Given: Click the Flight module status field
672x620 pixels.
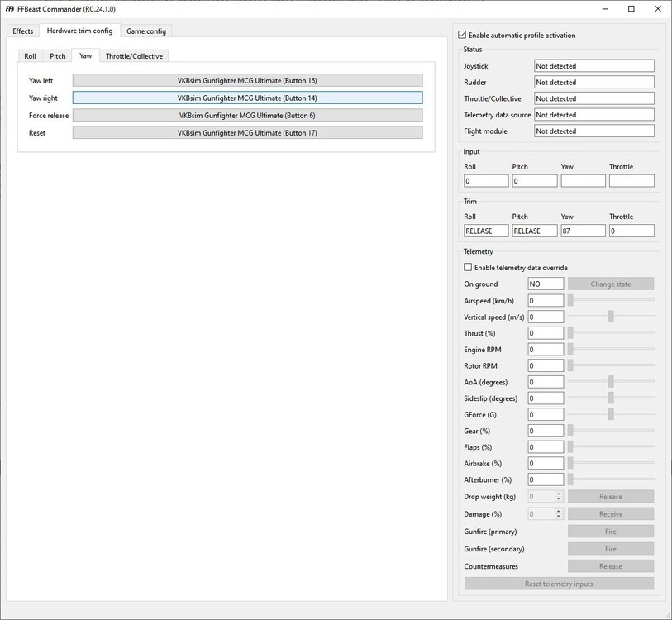Looking at the screenshot, I should pyautogui.click(x=594, y=131).
